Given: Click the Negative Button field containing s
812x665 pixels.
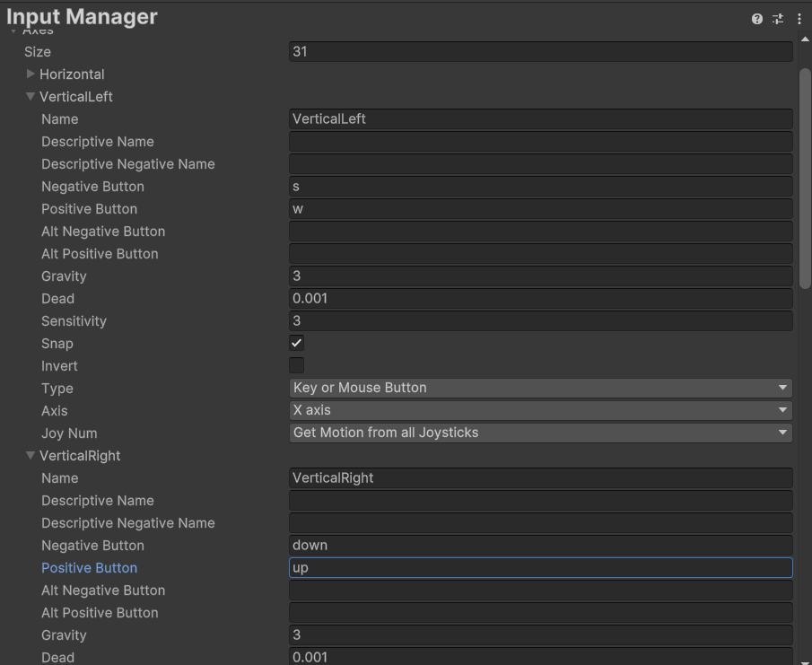Looking at the screenshot, I should [x=541, y=186].
